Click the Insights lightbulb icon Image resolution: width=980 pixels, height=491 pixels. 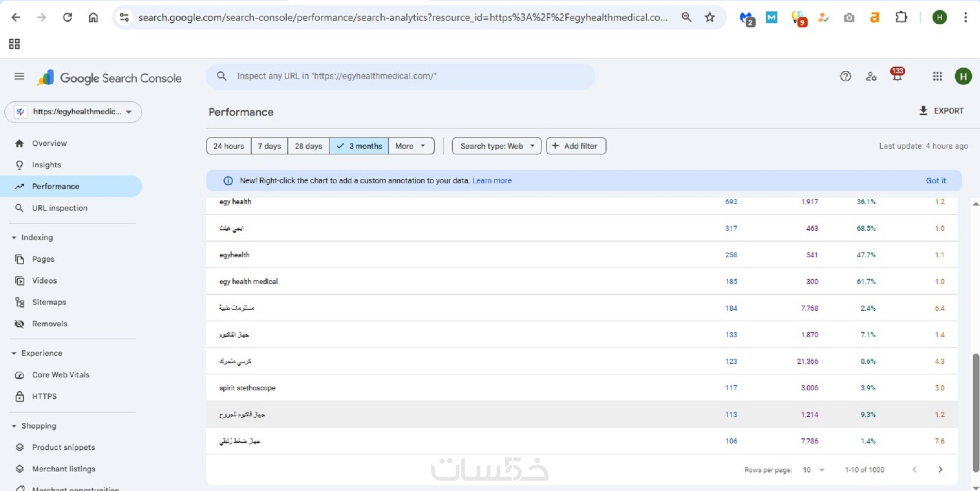tap(20, 165)
